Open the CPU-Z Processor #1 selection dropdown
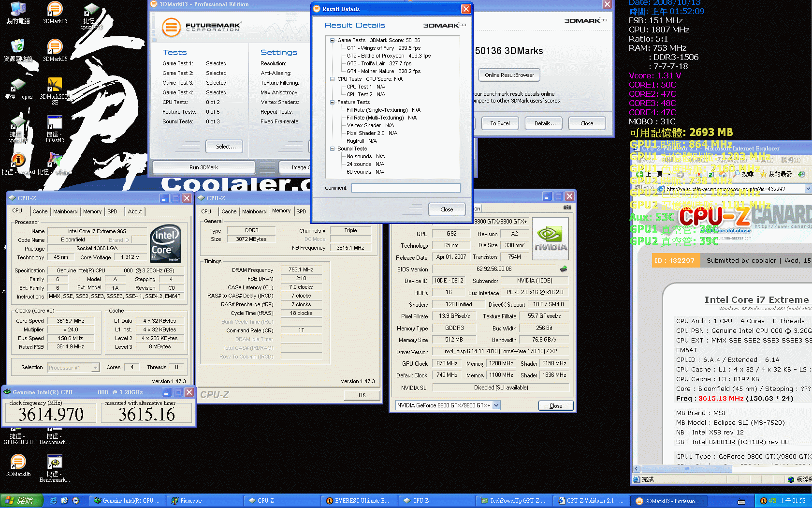 [95, 368]
